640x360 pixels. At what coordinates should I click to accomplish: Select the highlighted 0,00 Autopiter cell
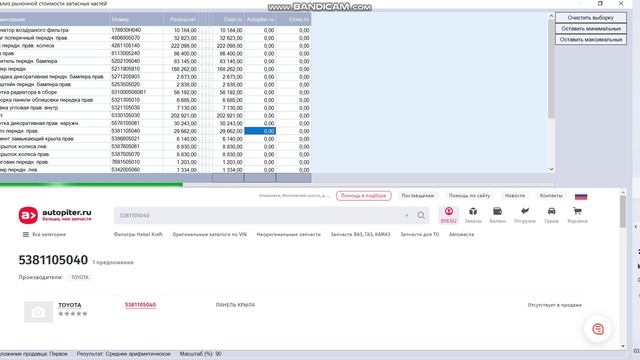260,131
